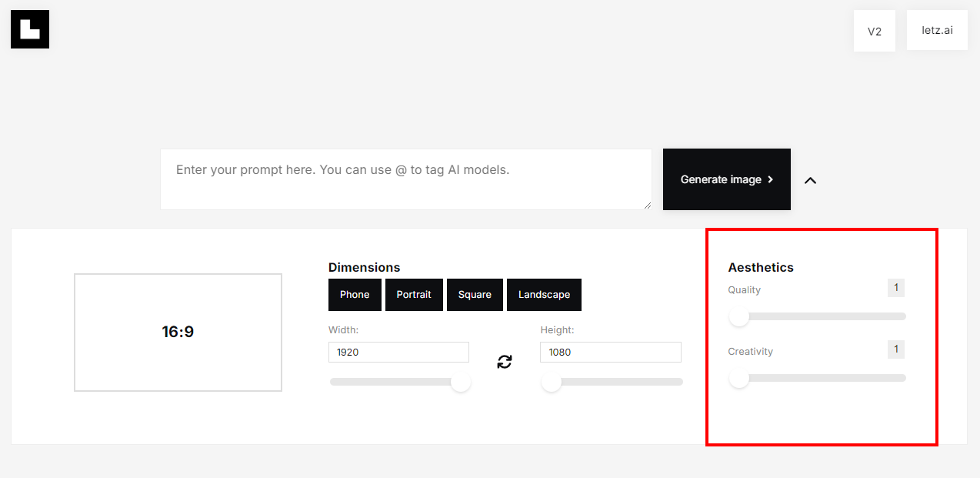The image size is (980, 478).
Task: Click the Height slider handle
Action: point(552,382)
